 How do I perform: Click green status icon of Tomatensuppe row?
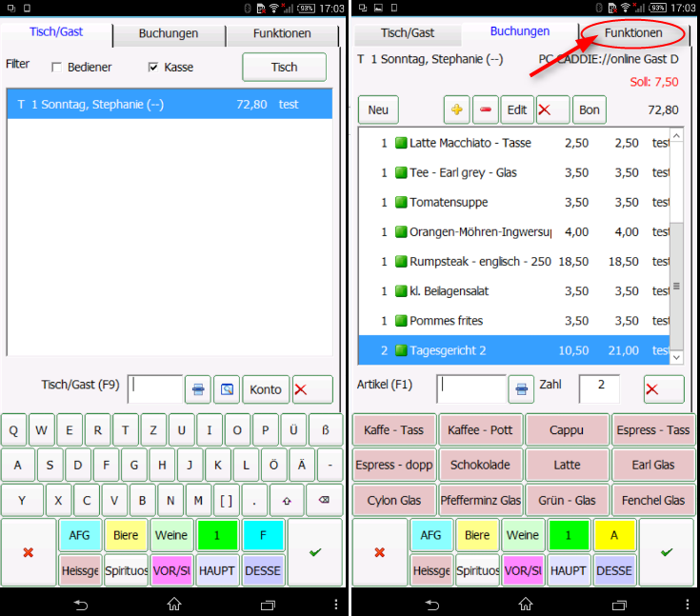point(401,202)
